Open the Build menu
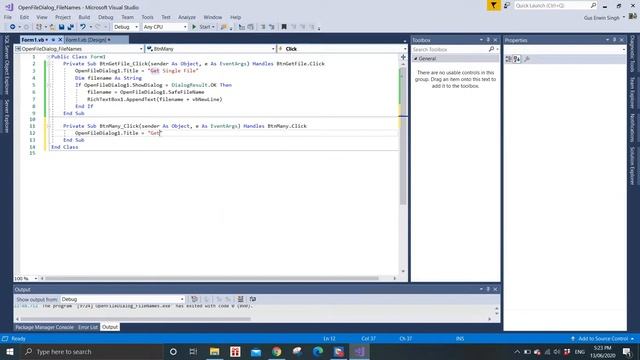Screen dimensions: 640x360 coord(84,17)
